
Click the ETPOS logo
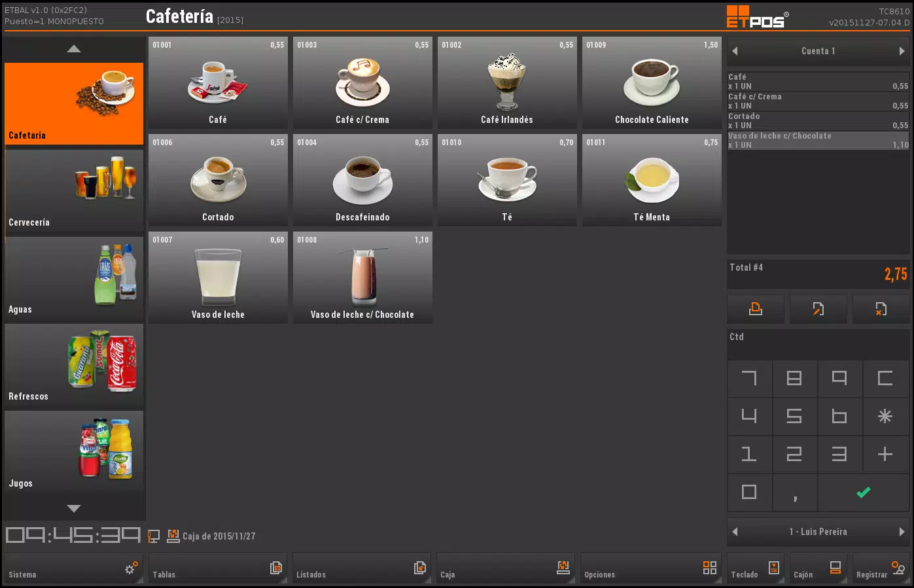click(758, 17)
